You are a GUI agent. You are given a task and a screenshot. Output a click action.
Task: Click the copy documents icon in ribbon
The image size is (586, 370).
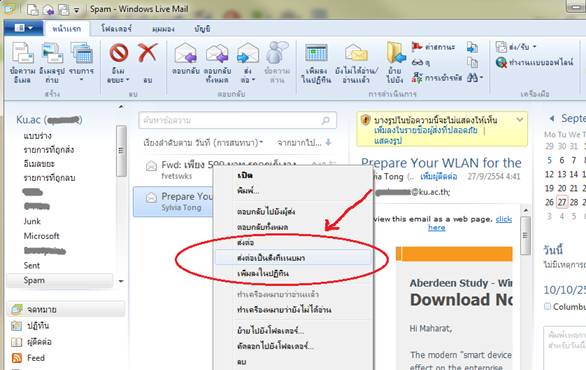click(x=472, y=62)
